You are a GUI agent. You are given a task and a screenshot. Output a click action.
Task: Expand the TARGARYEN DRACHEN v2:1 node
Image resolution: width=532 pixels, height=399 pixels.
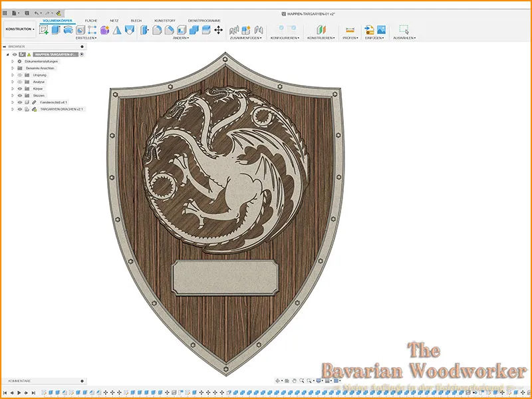[x=13, y=109]
